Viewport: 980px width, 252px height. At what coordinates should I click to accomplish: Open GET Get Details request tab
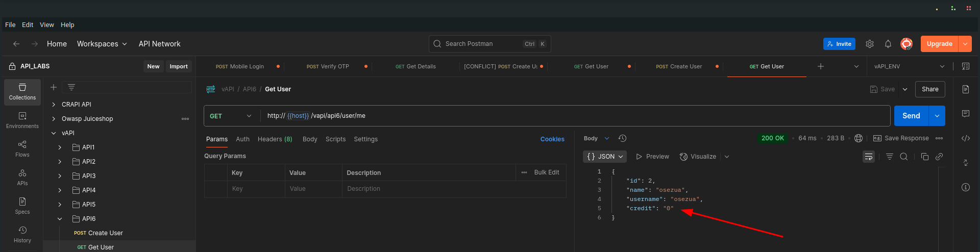pyautogui.click(x=415, y=66)
